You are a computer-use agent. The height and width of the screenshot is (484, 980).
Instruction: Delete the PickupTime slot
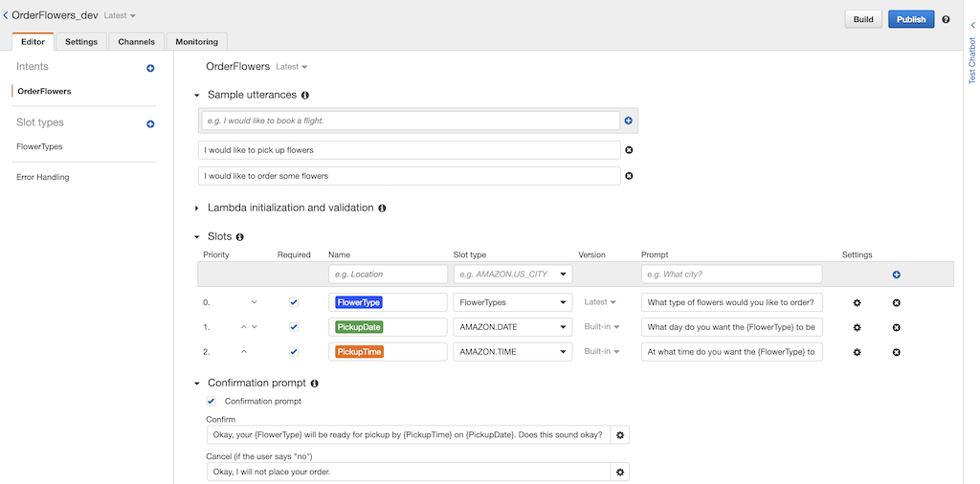tap(897, 352)
